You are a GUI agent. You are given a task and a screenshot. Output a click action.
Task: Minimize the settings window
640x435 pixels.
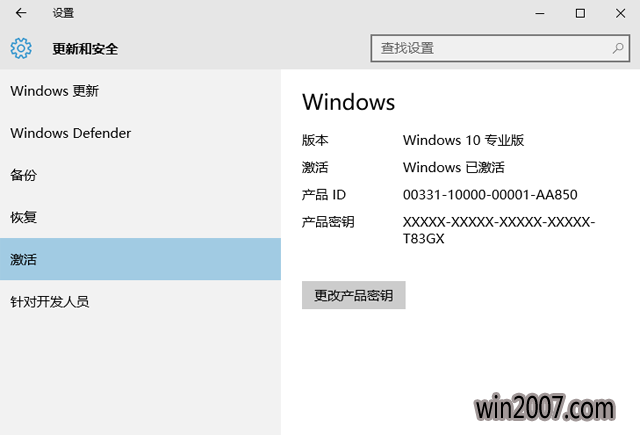(x=540, y=13)
